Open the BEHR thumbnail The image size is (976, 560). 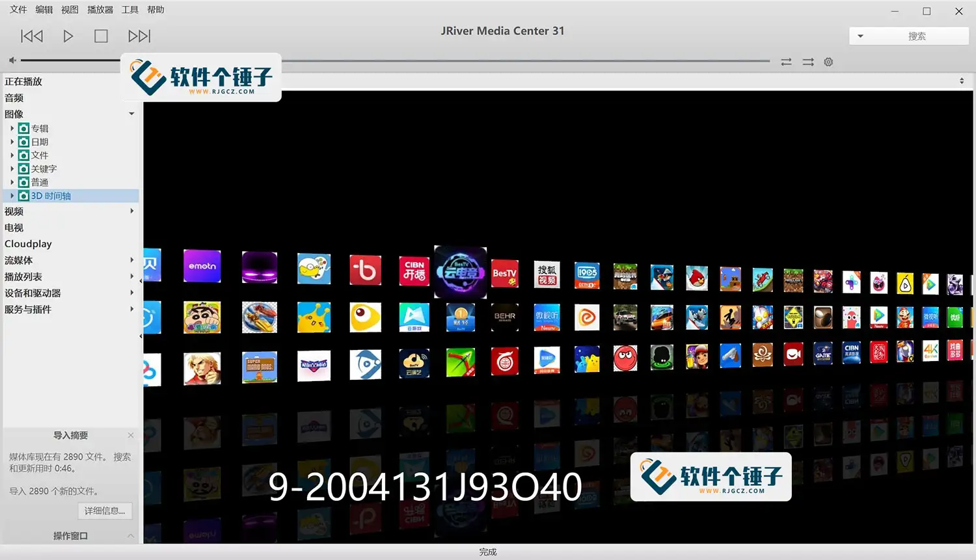coord(505,317)
